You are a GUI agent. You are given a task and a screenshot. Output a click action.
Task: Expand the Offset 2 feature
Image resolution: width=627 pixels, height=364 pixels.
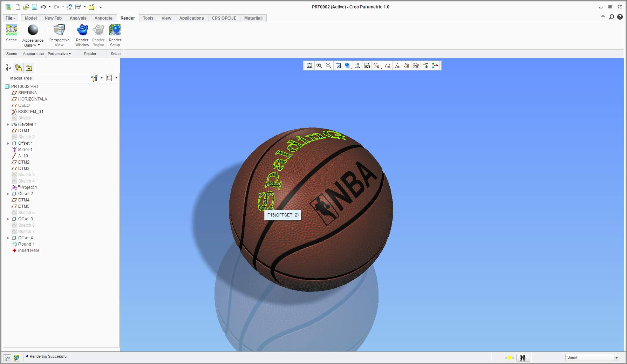click(x=8, y=194)
